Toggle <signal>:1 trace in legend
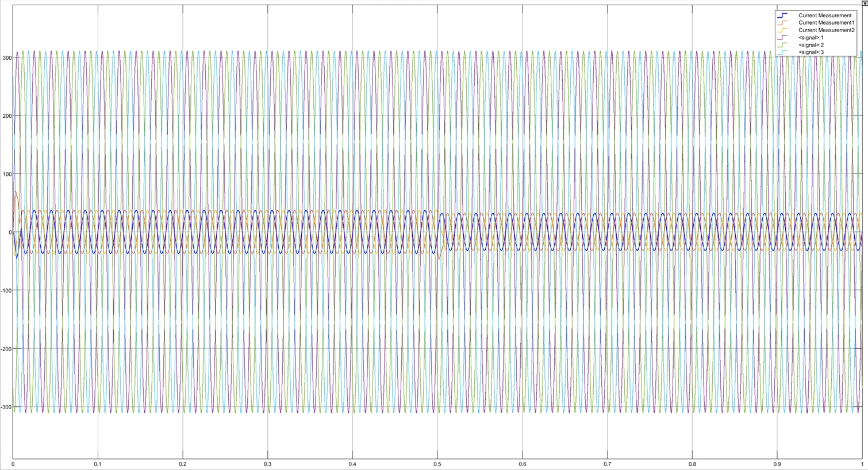The height and width of the screenshot is (470, 868). (x=811, y=37)
